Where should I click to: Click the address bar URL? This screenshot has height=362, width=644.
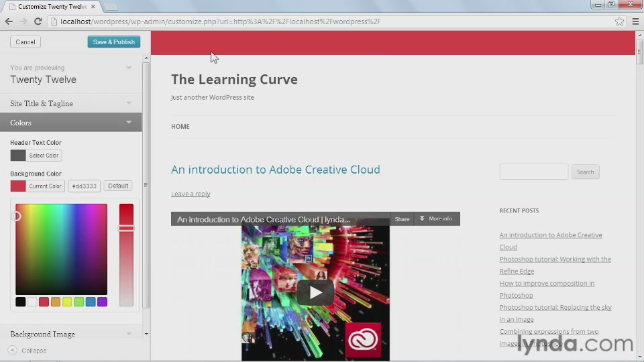[x=221, y=21]
